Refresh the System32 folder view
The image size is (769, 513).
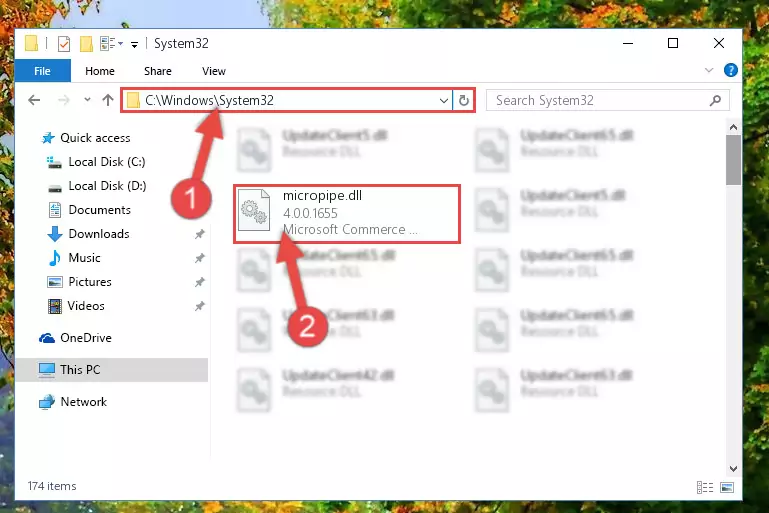[463, 101]
